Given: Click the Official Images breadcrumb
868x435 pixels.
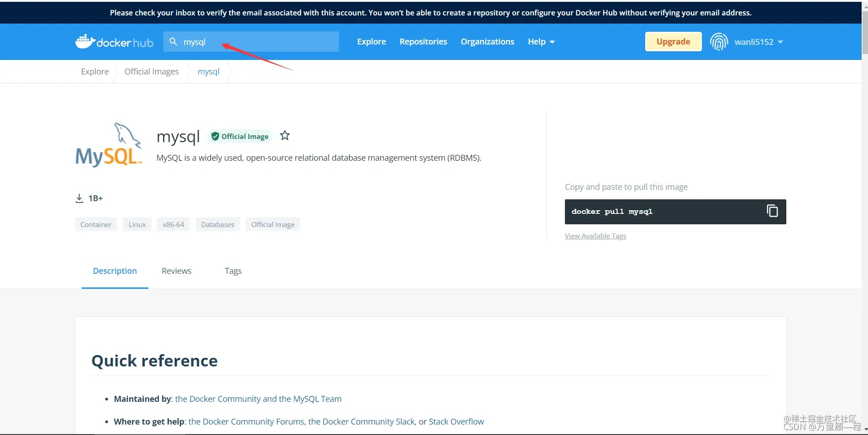Looking at the screenshot, I should [152, 72].
